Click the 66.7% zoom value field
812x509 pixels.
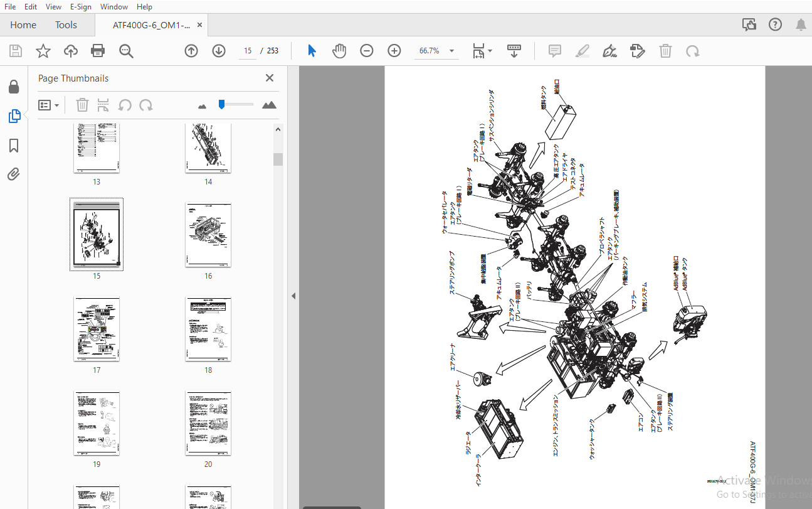point(430,51)
